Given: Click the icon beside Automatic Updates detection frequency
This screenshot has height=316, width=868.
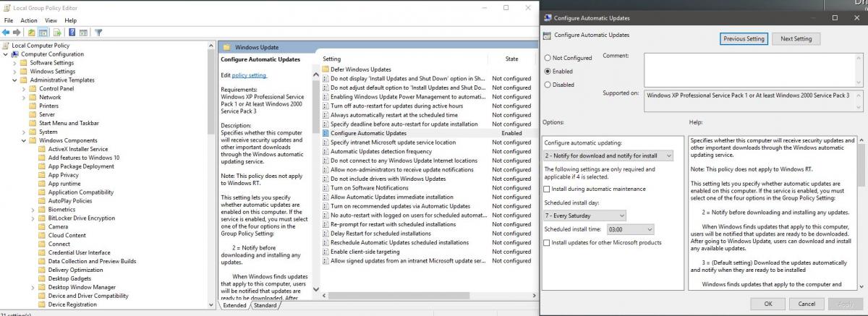Looking at the screenshot, I should pos(325,152).
